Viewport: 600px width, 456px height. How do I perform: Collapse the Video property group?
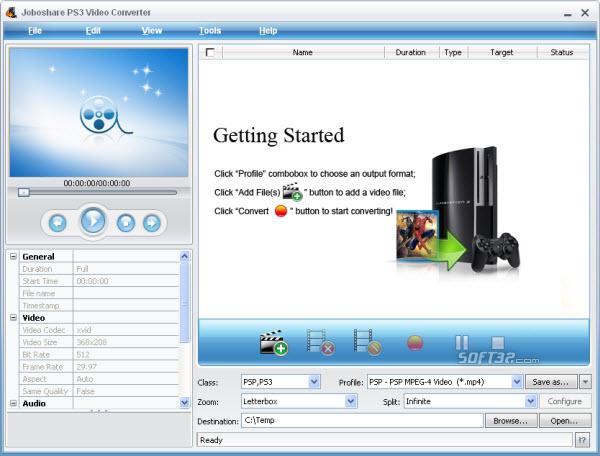coord(13,318)
